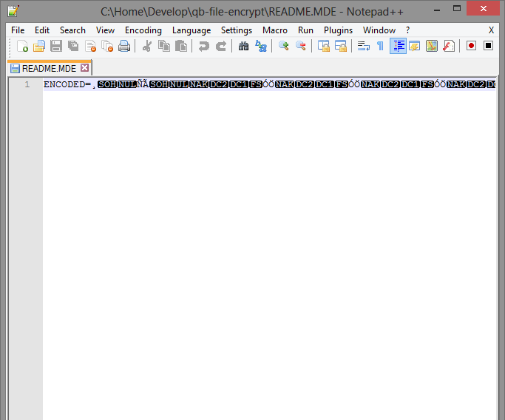This screenshot has height=420, width=505.
Task: Minimize the Notepad++ window
Action: pos(437,10)
